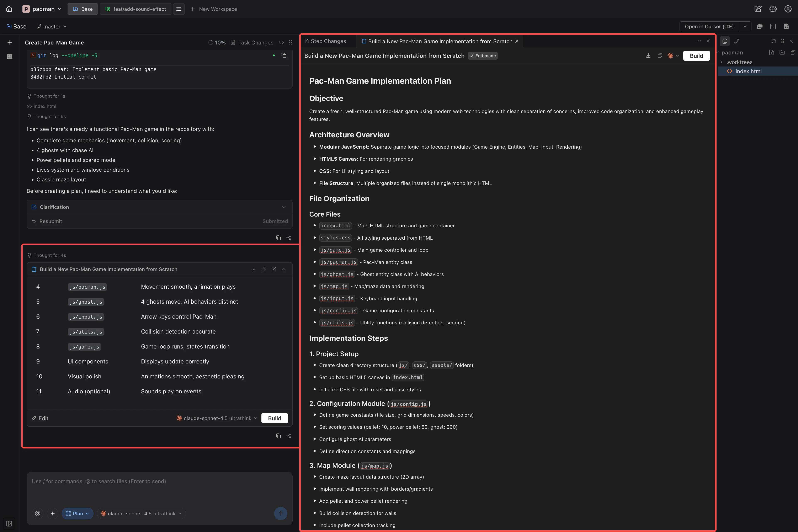Toggle the index.html viewed step
798x532 pixels.
click(x=42, y=106)
